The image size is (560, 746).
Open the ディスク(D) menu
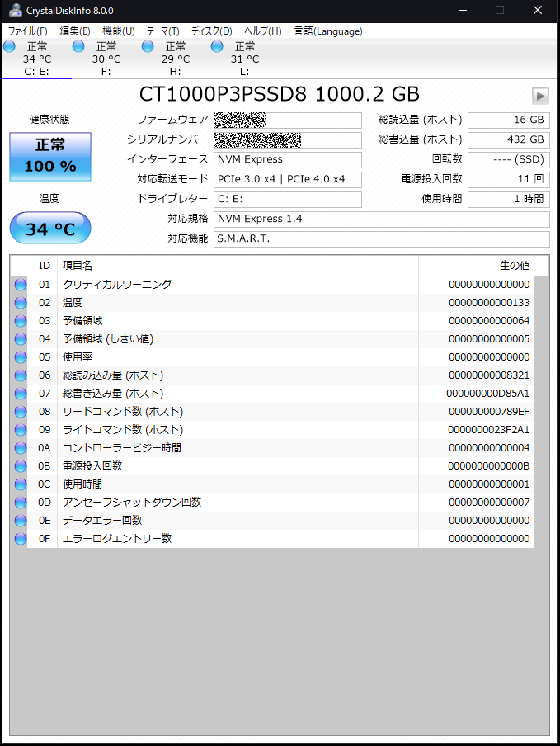pos(211,31)
